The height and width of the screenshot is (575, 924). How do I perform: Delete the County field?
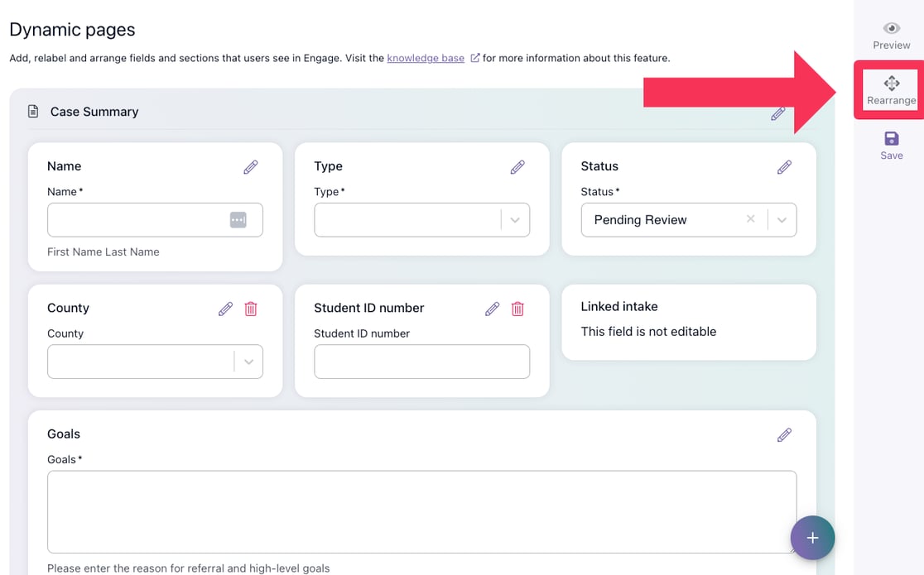250,309
